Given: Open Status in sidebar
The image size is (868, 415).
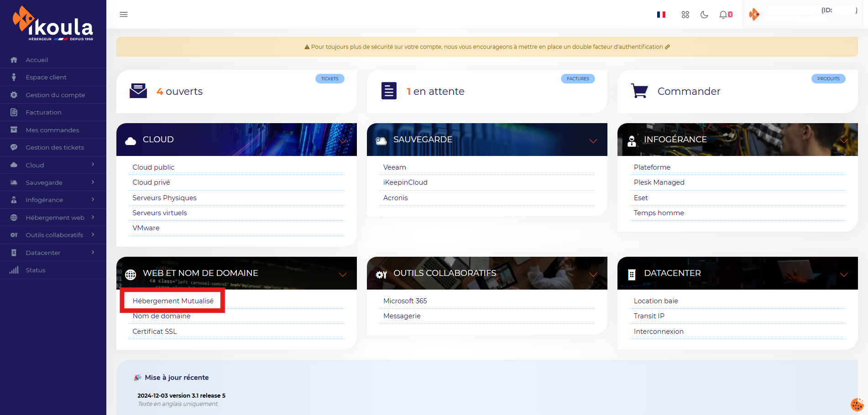Looking at the screenshot, I should 53,270.
